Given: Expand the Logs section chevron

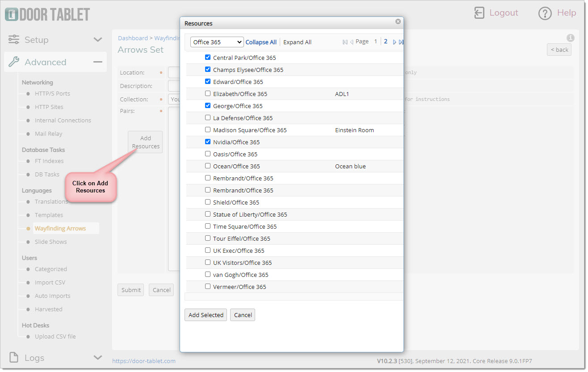Looking at the screenshot, I should pyautogui.click(x=98, y=358).
